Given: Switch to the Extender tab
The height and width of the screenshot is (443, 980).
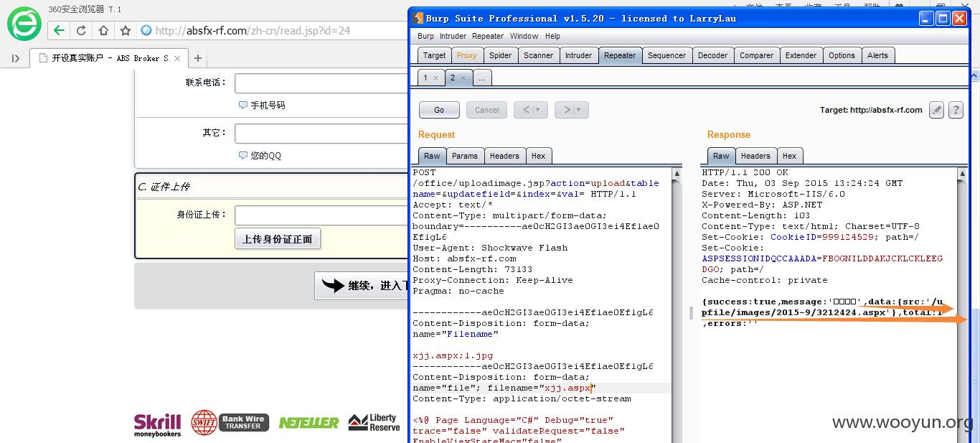Looking at the screenshot, I should 801,55.
